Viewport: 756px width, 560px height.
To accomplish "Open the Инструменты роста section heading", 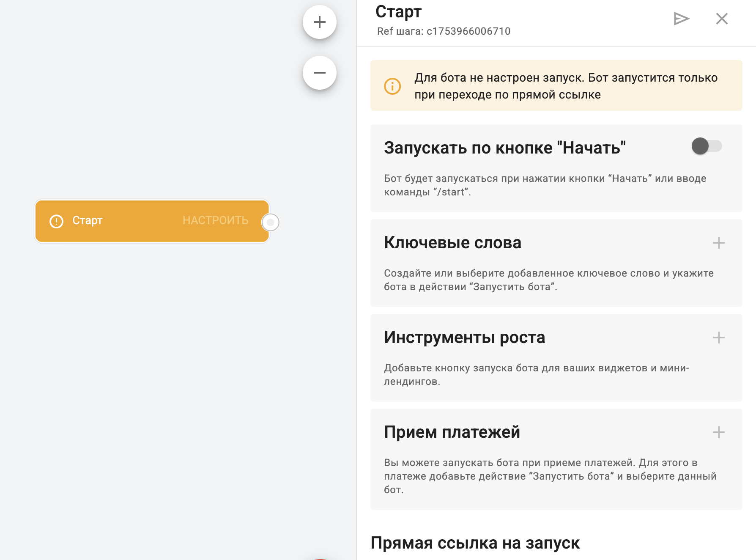I will [x=464, y=338].
